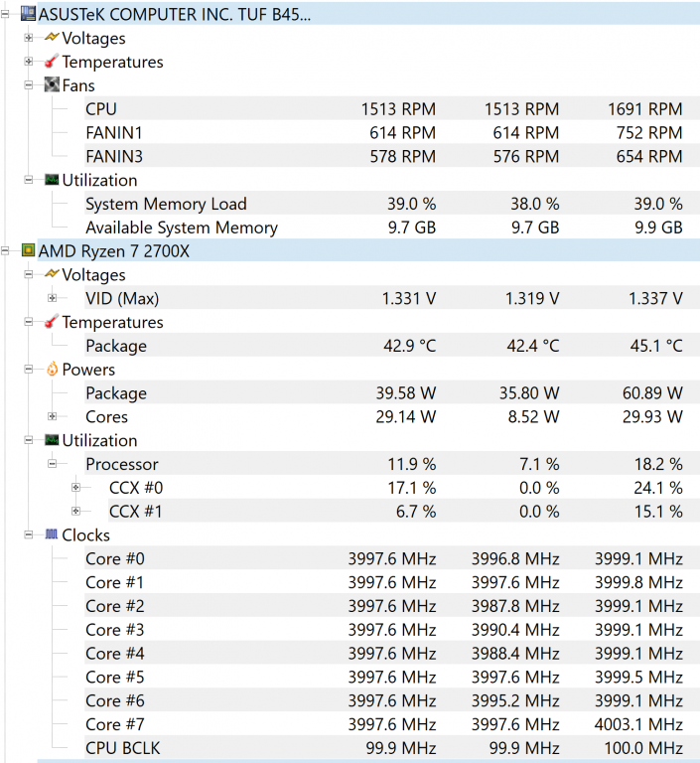Select the Core #4 clock row
700x763 pixels.
(x=392, y=653)
